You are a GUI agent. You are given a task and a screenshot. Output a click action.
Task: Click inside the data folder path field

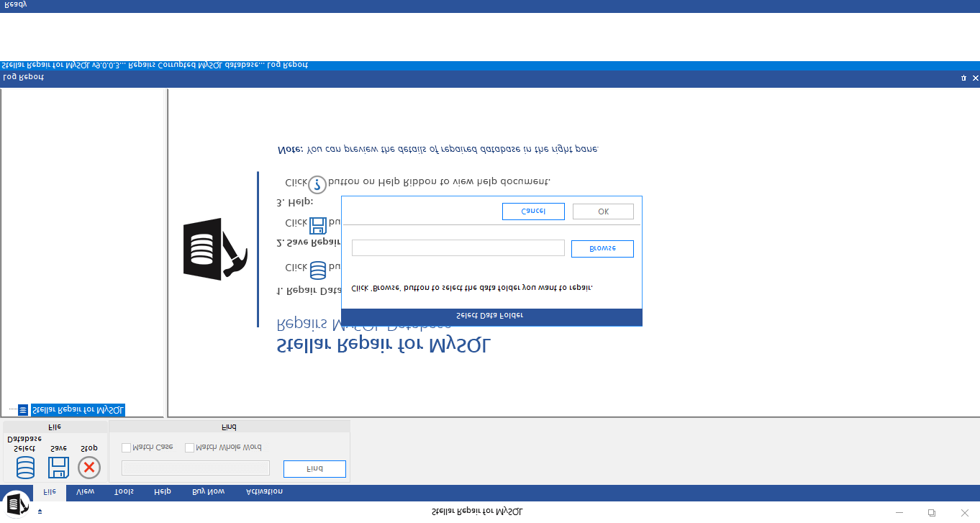[458, 247]
